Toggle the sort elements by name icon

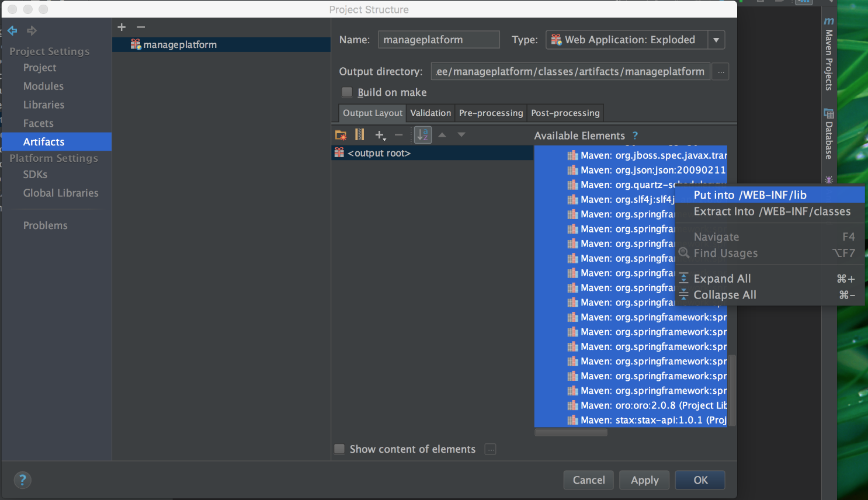423,135
